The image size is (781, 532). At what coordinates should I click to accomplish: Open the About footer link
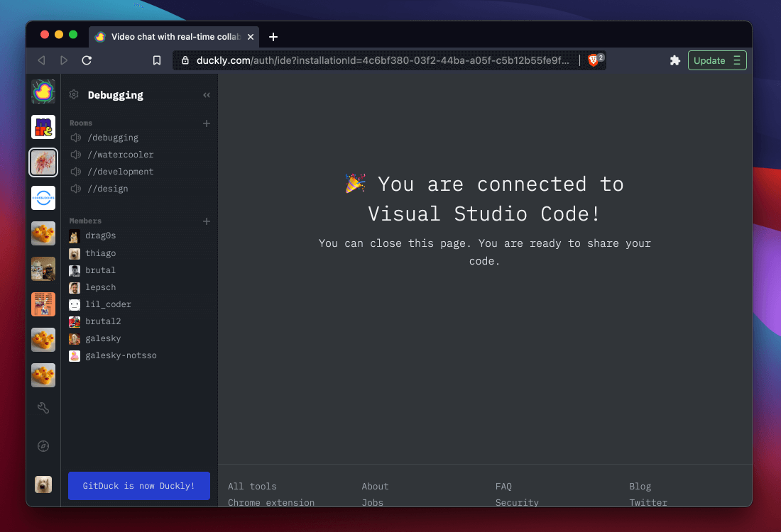pyautogui.click(x=375, y=486)
